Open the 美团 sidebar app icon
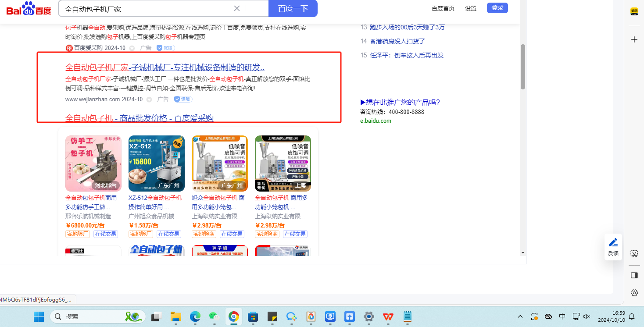Viewport: 644px width, 327px height. point(634,11)
